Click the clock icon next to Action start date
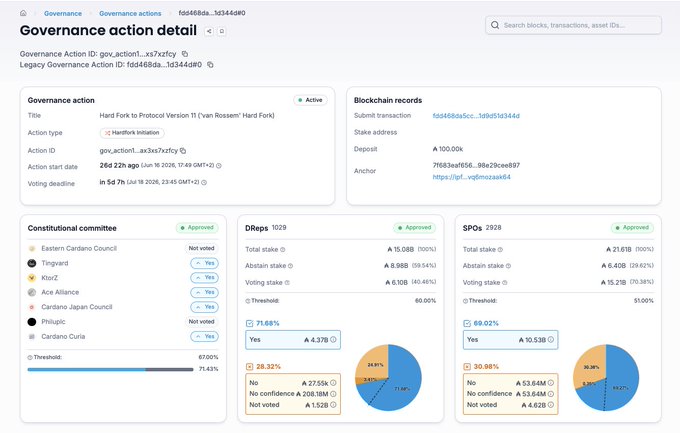 click(219, 166)
